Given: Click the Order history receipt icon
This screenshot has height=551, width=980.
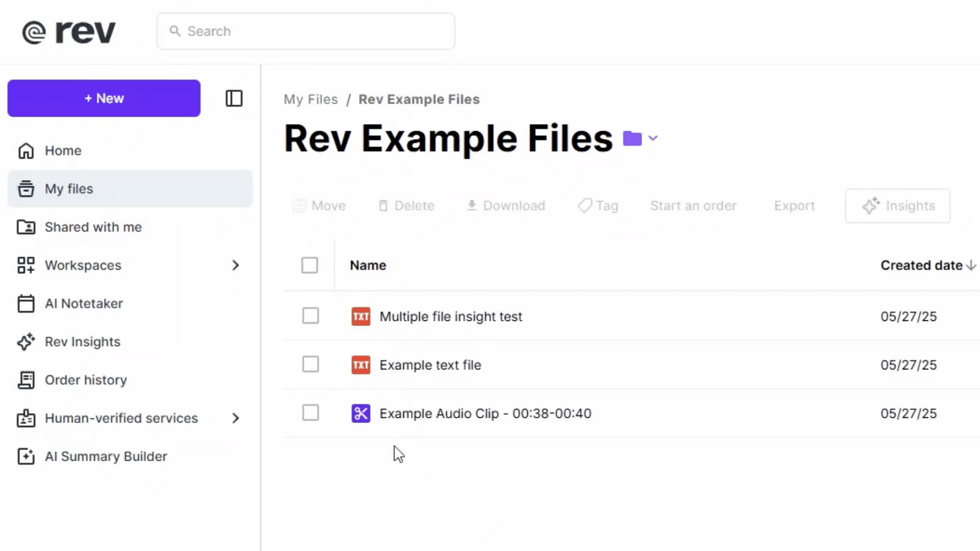Looking at the screenshot, I should click(26, 380).
